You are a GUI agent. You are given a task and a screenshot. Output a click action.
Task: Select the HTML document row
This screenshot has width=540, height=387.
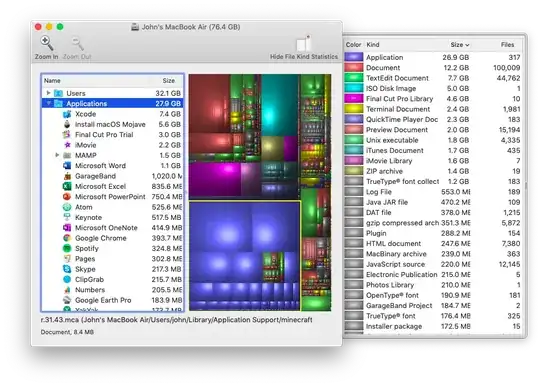[433, 243]
